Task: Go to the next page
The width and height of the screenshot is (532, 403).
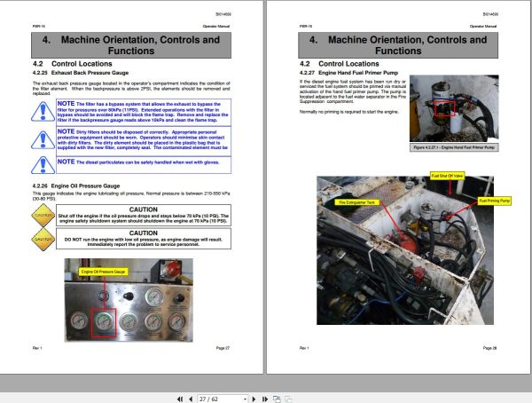Action: pos(254,399)
